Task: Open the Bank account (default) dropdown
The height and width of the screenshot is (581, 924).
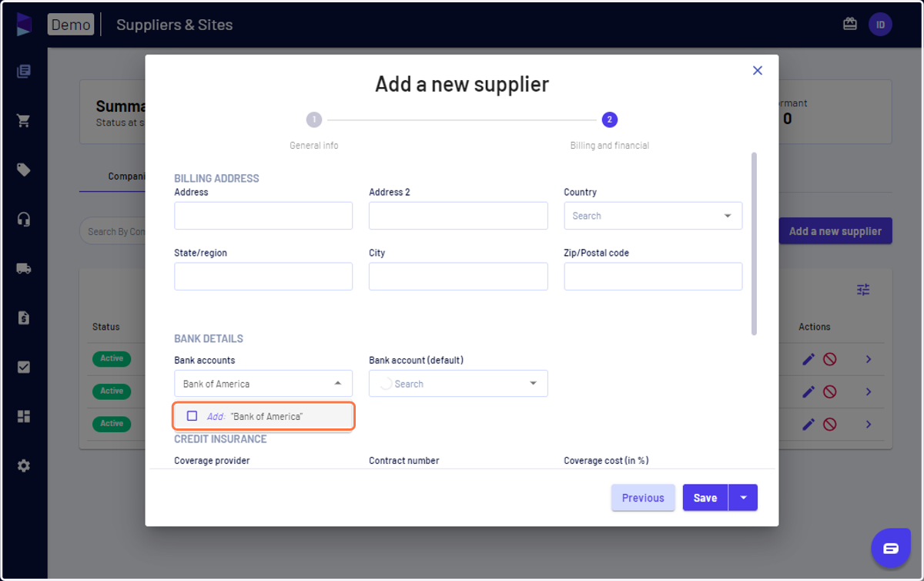Action: point(458,384)
